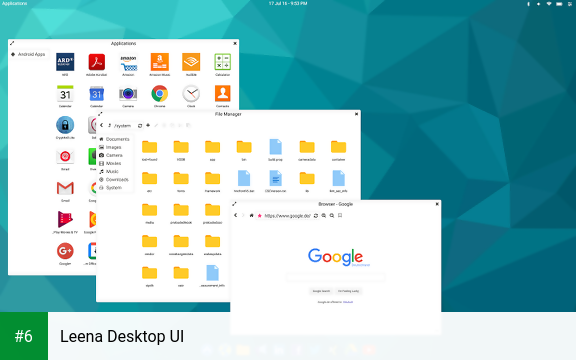The height and width of the screenshot is (360, 576).
Task: Click the plus icon in File Manager toolbar
Action: (x=148, y=125)
